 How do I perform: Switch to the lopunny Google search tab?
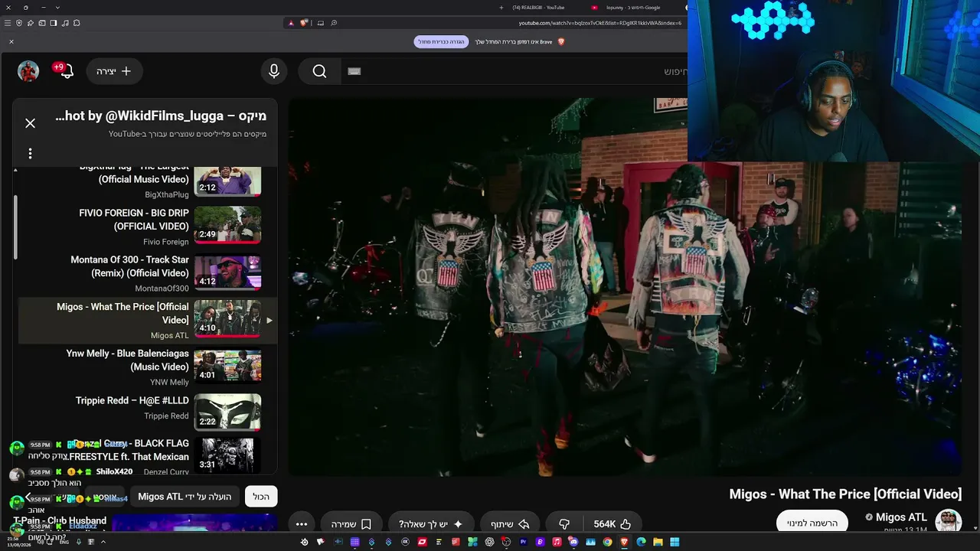(633, 8)
